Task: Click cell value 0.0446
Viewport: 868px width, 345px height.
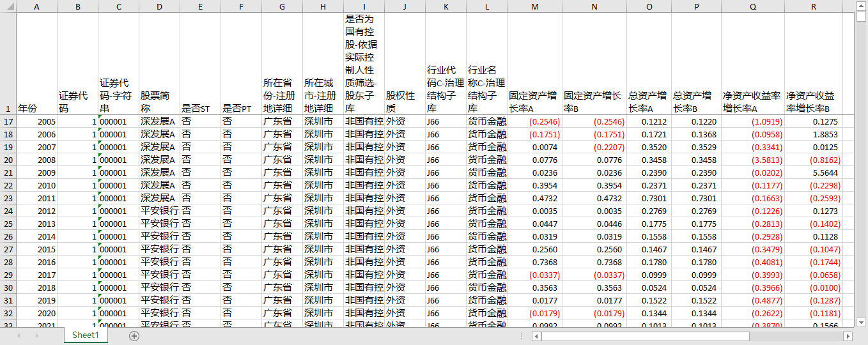Action: [594, 224]
